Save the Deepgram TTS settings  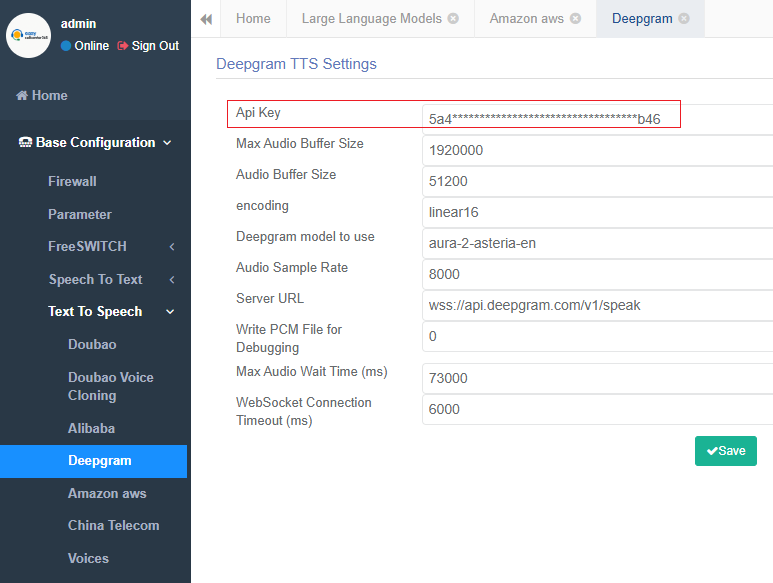[726, 451]
